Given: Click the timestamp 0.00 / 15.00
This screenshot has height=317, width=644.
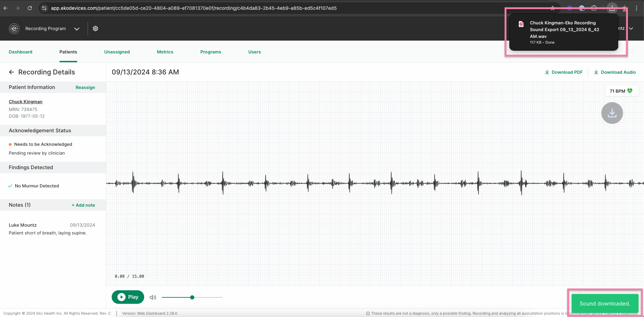Looking at the screenshot, I should (x=129, y=276).
